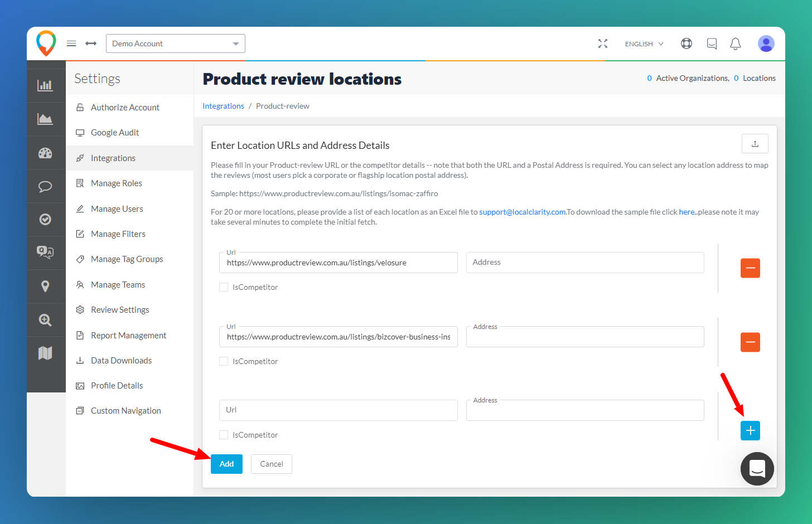Click the upload icon button
The height and width of the screenshot is (524, 812).
755,144
